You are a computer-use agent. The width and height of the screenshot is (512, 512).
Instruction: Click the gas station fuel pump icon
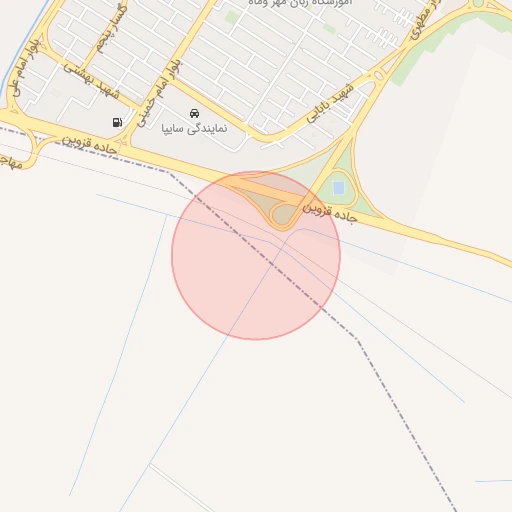click(x=117, y=122)
